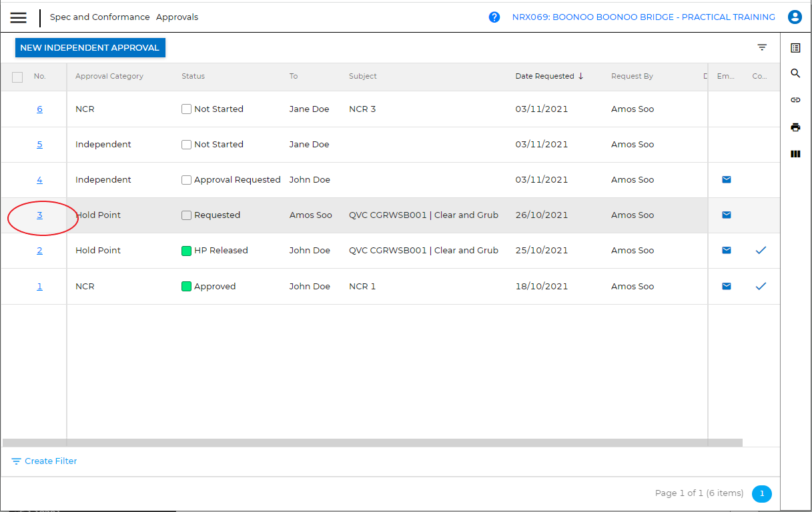The height and width of the screenshot is (512, 812).
Task: Click the Approval Category column header
Action: pos(109,76)
